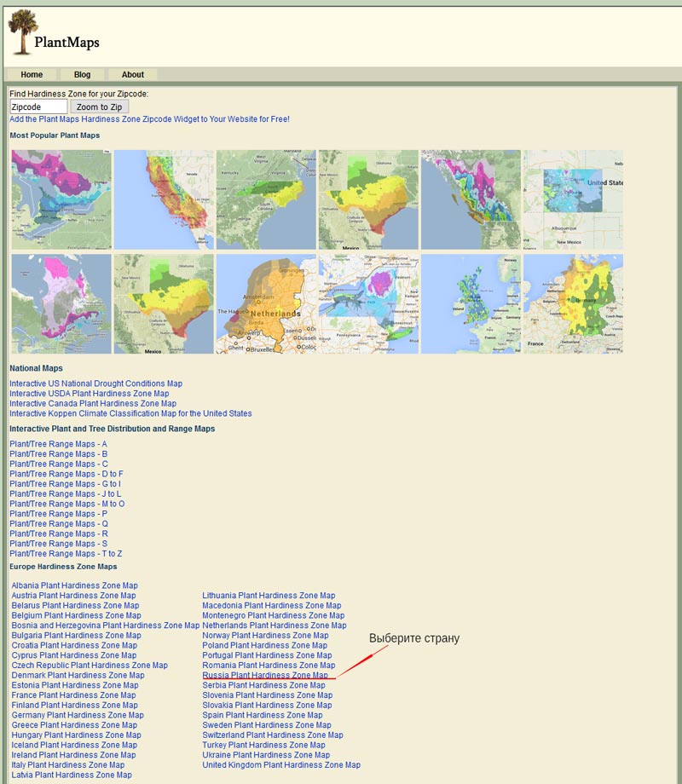Click the United Kingdom and Ireland map thumbnail
The image size is (682, 784).
click(471, 303)
